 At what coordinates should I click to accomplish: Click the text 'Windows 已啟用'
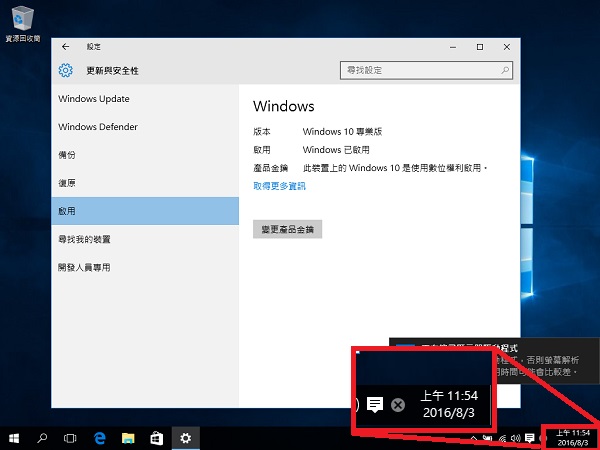(336, 150)
